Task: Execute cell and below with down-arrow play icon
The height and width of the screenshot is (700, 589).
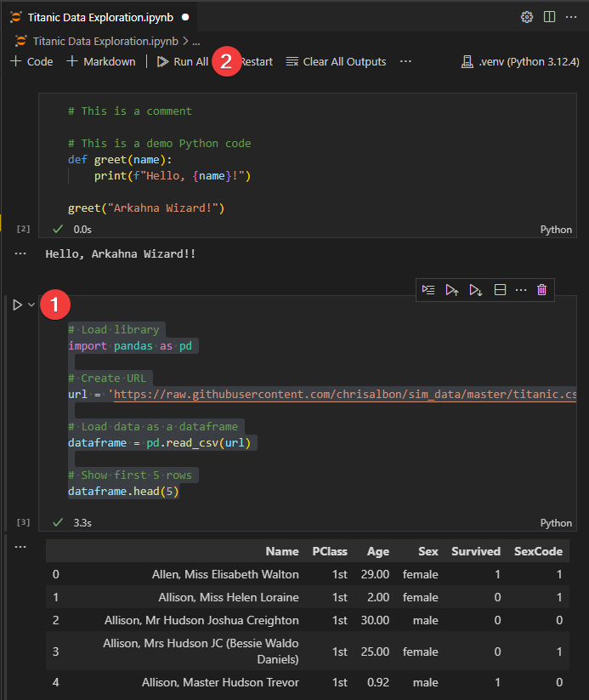Action: pyautogui.click(x=475, y=289)
